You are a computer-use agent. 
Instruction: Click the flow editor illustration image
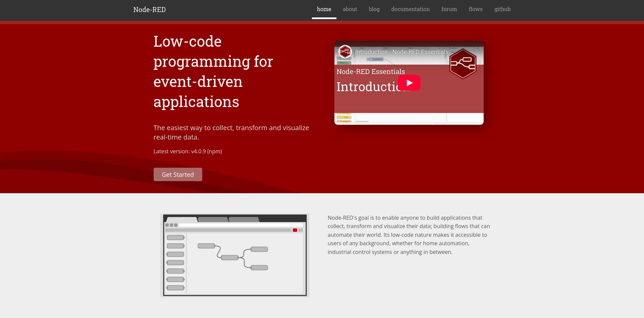pos(235,255)
